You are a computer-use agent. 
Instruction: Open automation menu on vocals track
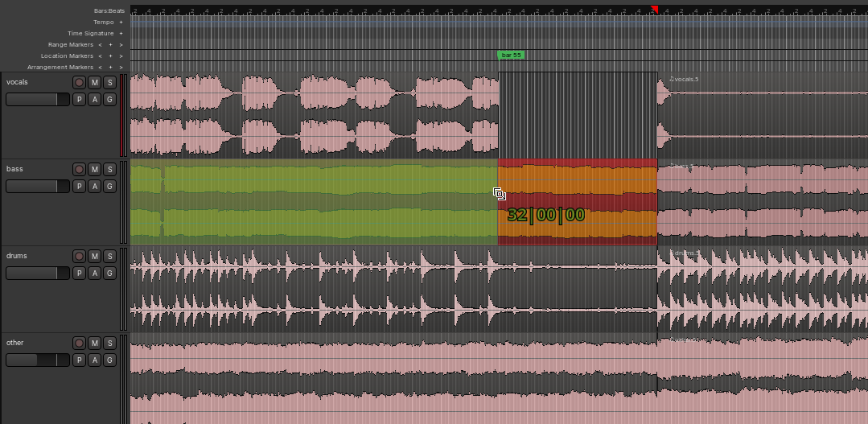click(95, 100)
